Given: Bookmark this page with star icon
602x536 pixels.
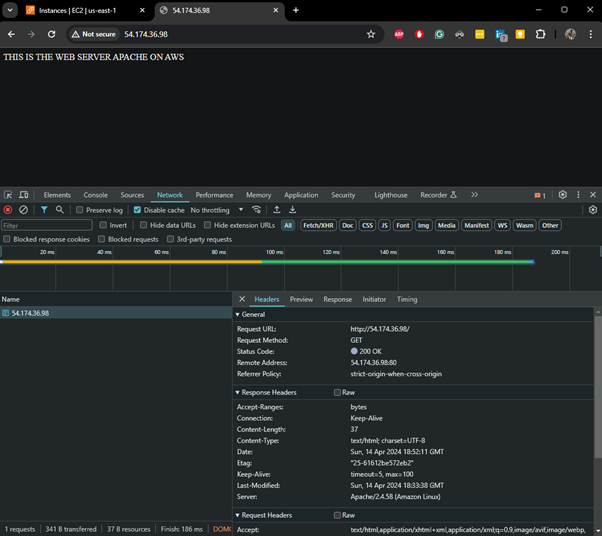Looking at the screenshot, I should pos(371,34).
